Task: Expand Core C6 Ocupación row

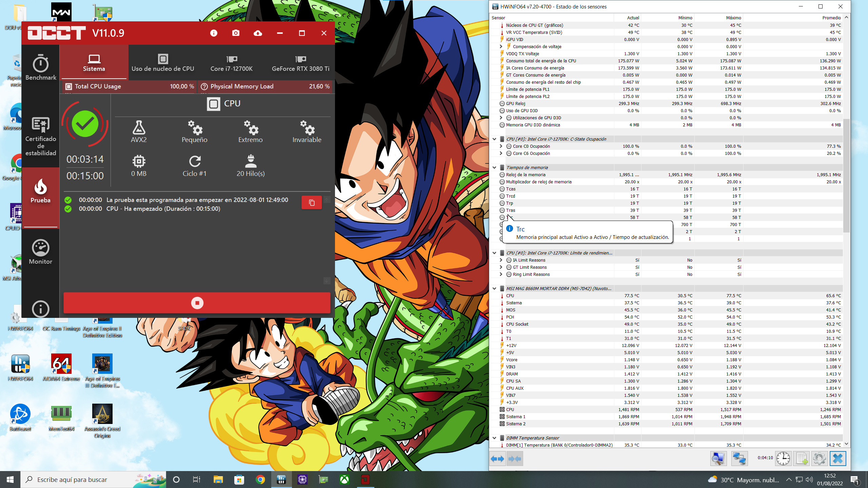Action: 501,153
